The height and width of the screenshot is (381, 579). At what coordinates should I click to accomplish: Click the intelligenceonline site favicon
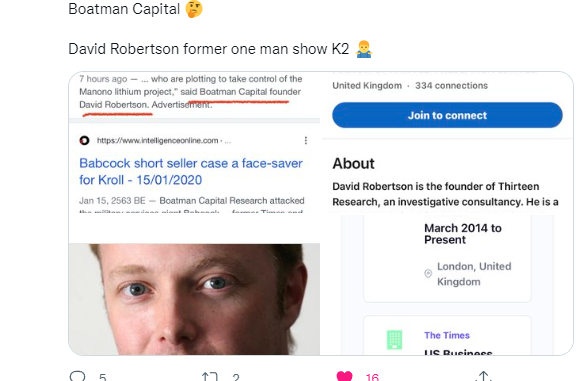85,140
